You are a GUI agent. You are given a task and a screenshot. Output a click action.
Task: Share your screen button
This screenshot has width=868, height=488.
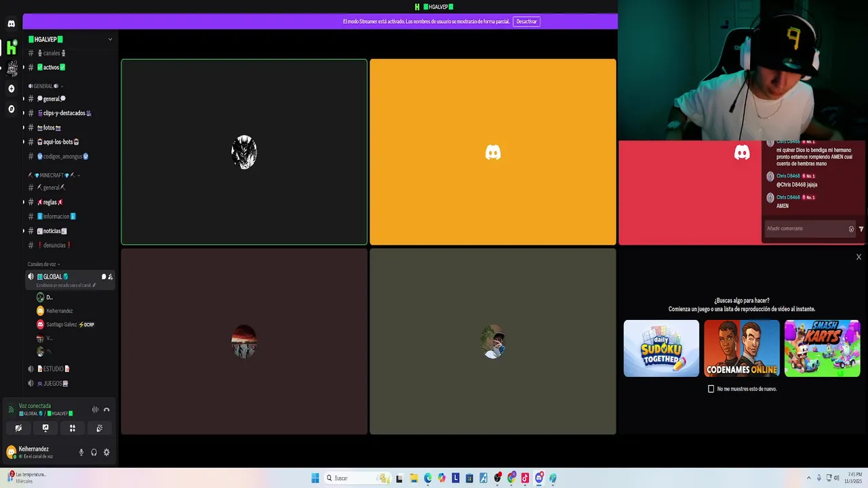[45, 428]
